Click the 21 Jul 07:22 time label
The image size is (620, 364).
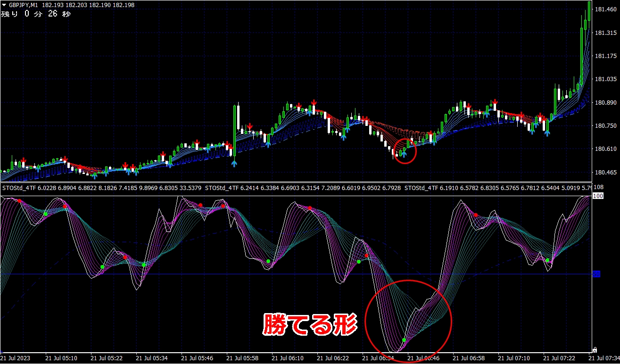559,358
